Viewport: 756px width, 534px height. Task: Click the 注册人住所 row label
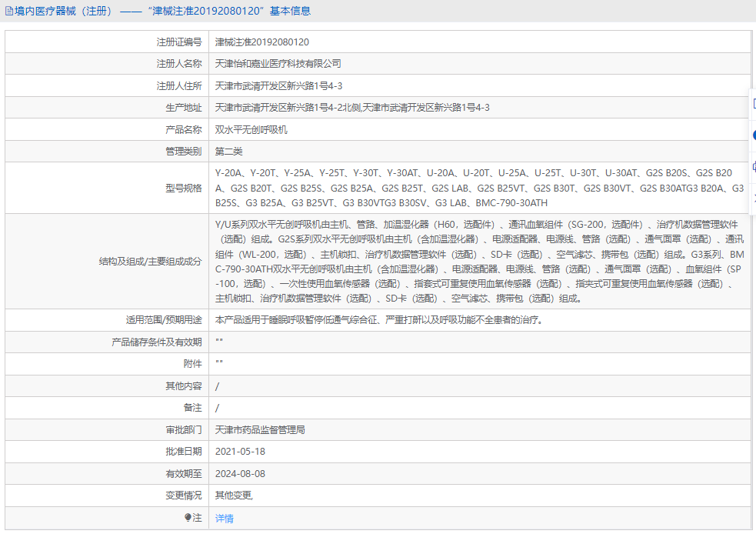pyautogui.click(x=179, y=86)
